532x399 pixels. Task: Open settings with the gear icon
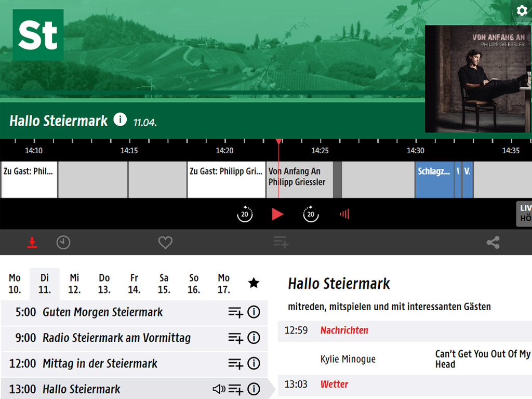point(522,11)
